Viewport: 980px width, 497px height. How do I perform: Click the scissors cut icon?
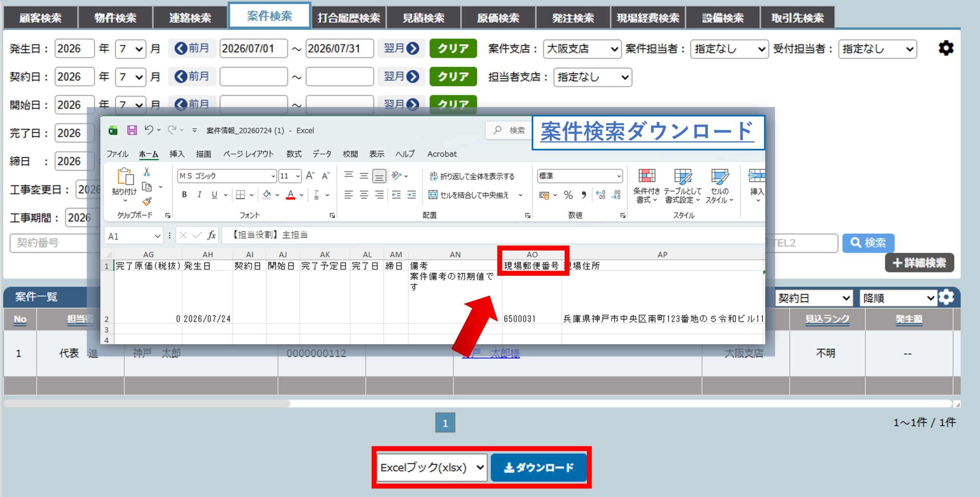(x=147, y=172)
